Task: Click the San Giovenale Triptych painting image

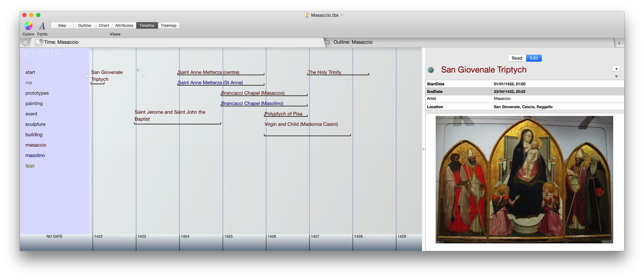Action: [524, 179]
